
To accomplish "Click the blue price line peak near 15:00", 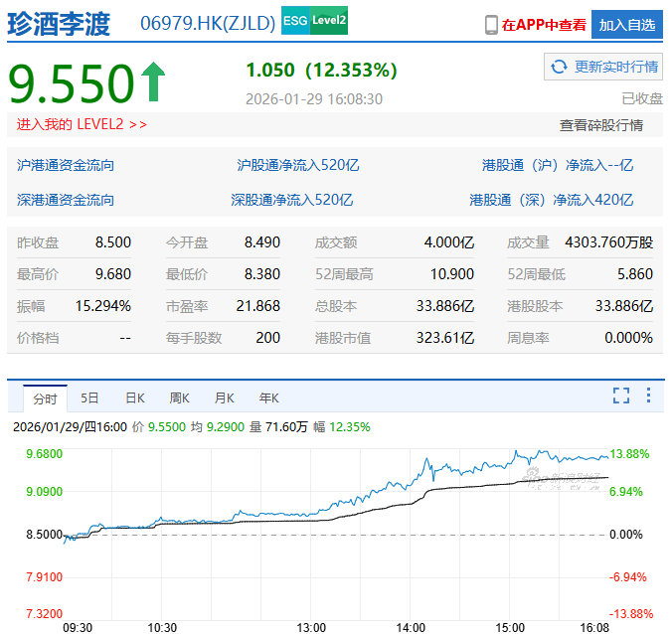I will tap(516, 451).
